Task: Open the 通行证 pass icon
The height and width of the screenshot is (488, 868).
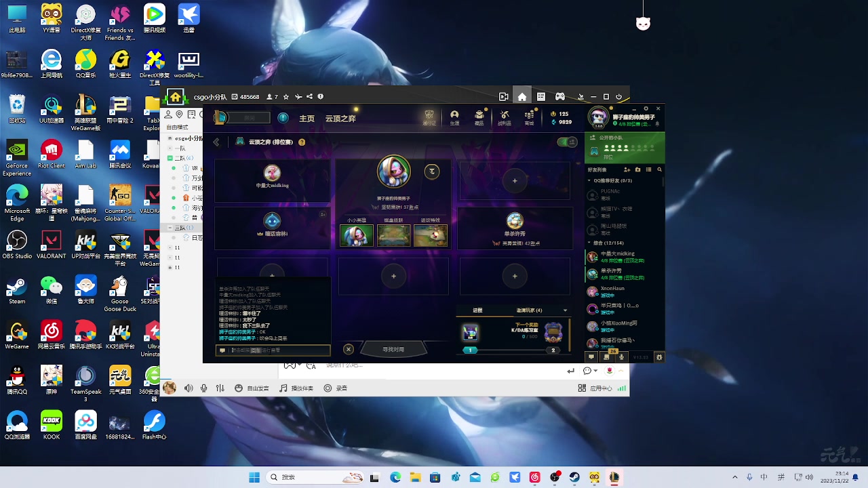Action: (x=429, y=117)
